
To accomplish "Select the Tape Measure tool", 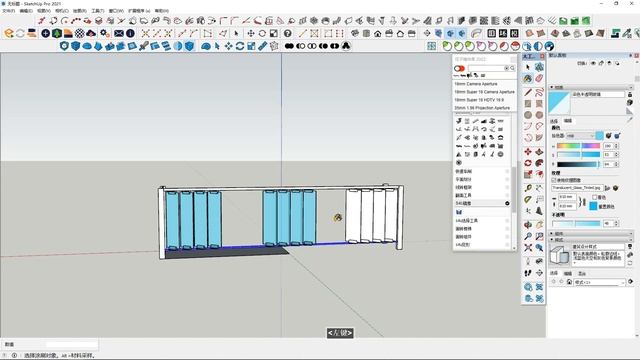I will [528, 188].
